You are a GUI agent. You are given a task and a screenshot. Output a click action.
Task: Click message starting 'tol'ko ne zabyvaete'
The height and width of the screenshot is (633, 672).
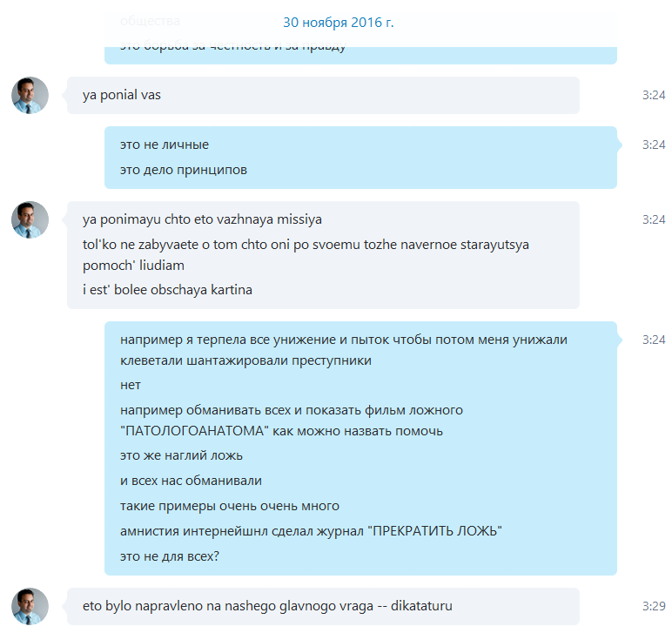click(306, 255)
